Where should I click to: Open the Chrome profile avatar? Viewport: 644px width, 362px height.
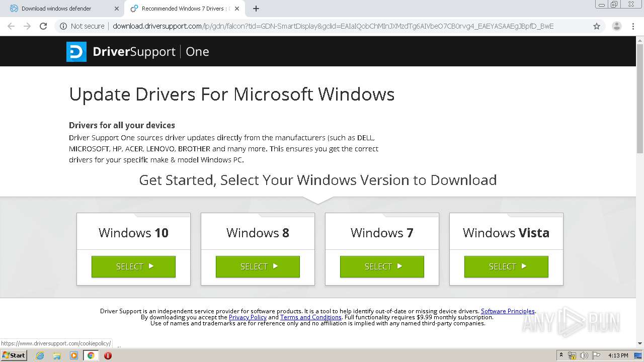pos(616,26)
